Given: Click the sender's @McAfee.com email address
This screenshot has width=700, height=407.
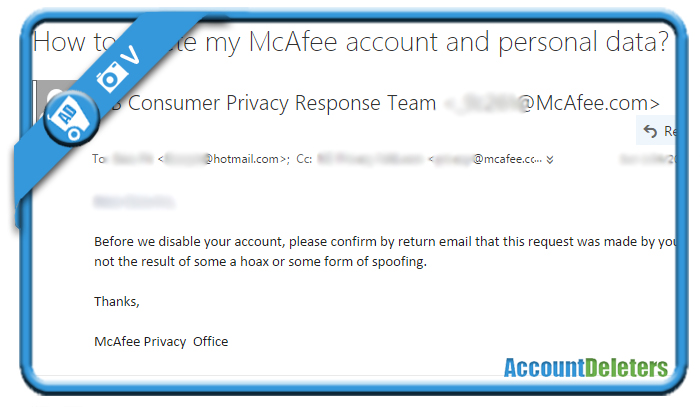Looking at the screenshot, I should pos(552,104).
